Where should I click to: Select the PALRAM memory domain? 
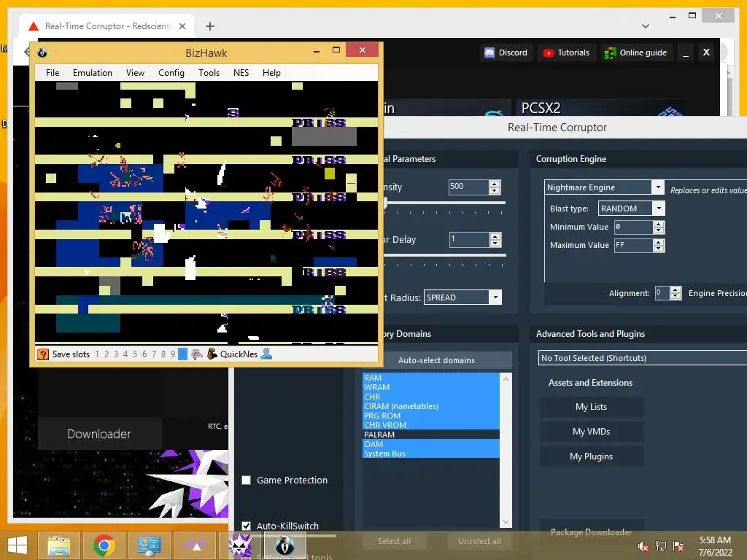(430, 435)
